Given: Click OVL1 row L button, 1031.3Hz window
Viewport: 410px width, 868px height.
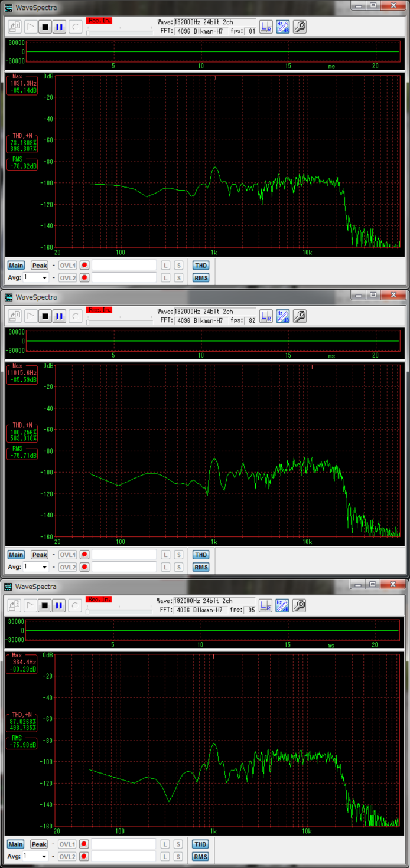Looking at the screenshot, I should [165, 266].
